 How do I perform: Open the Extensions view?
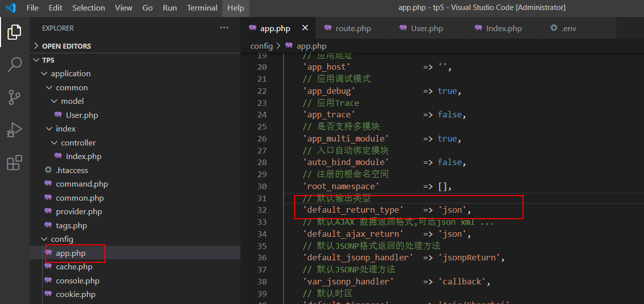coord(14,163)
